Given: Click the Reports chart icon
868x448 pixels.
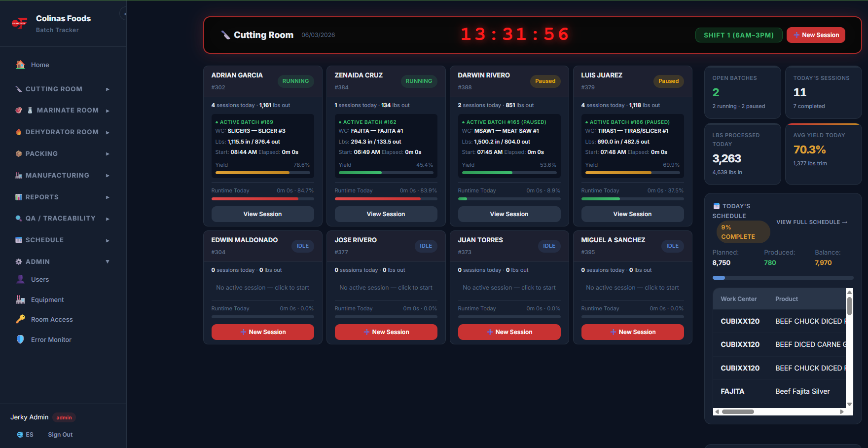Looking at the screenshot, I should click(19, 197).
